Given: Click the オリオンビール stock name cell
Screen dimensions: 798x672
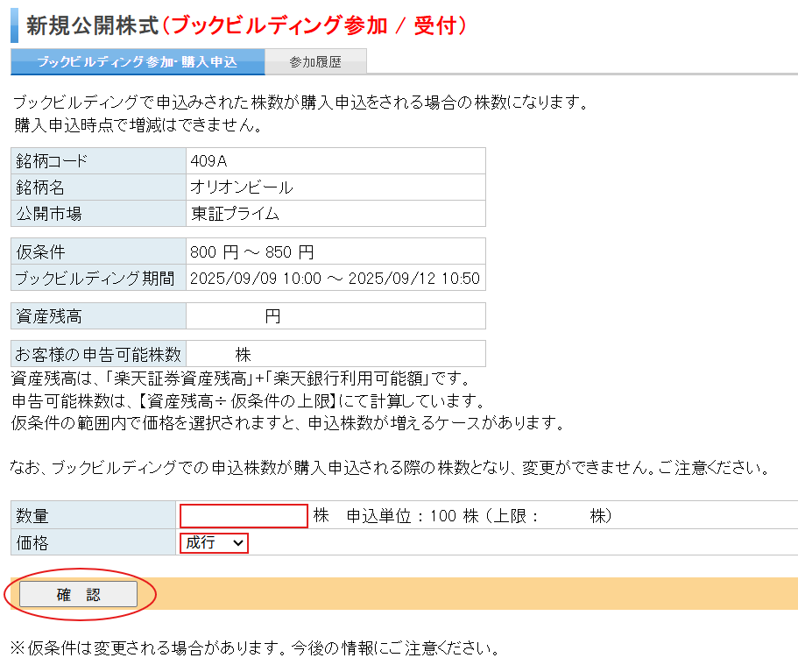Looking at the screenshot, I should (242, 187).
